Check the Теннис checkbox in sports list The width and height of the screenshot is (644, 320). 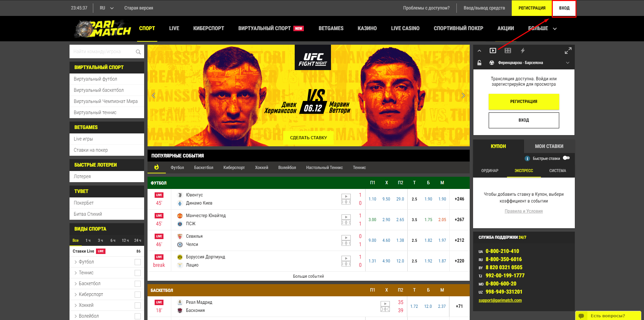click(x=138, y=273)
